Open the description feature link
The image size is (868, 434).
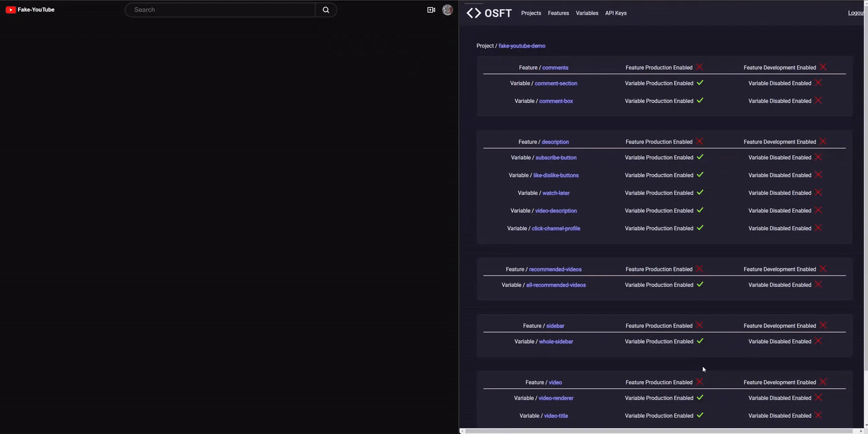(x=555, y=142)
